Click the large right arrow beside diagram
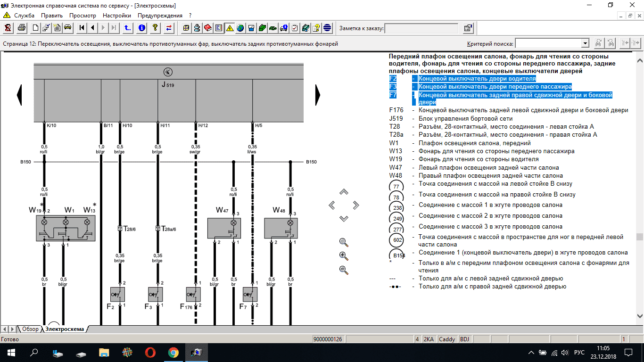This screenshot has width=644, height=362. click(x=318, y=95)
